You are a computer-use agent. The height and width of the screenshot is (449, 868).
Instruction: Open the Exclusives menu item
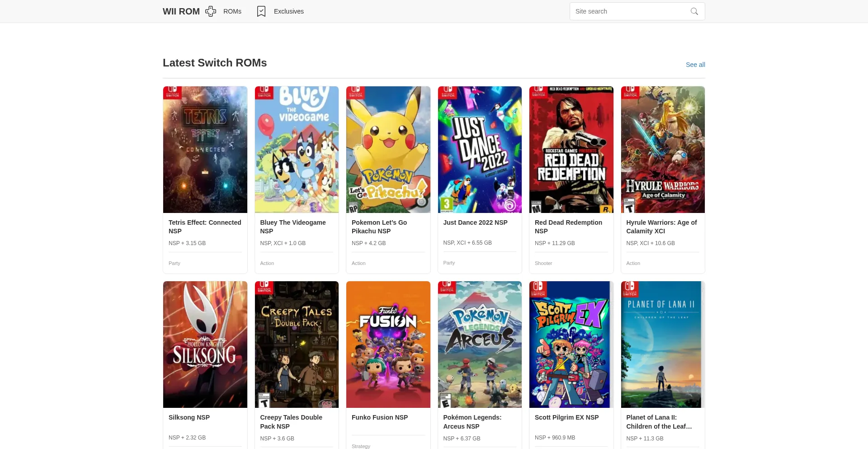289,11
